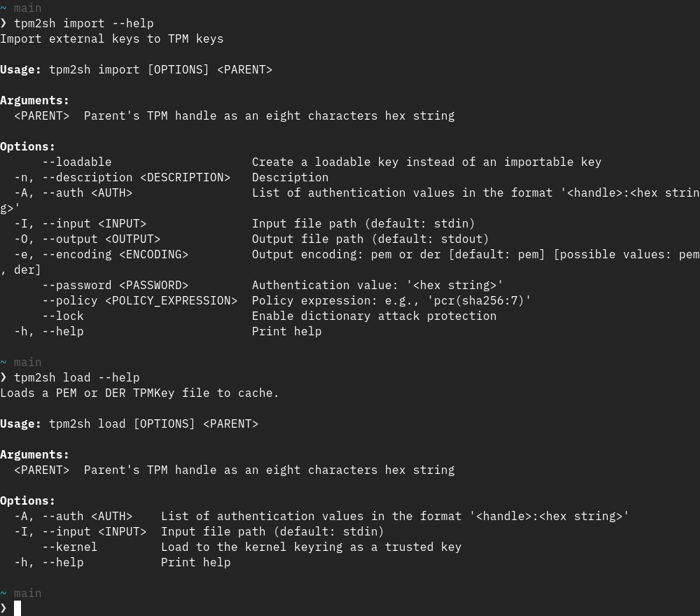
Task: Click the 'Usage: tpm2sh import [OPTIONS]' line
Action: pos(136,69)
